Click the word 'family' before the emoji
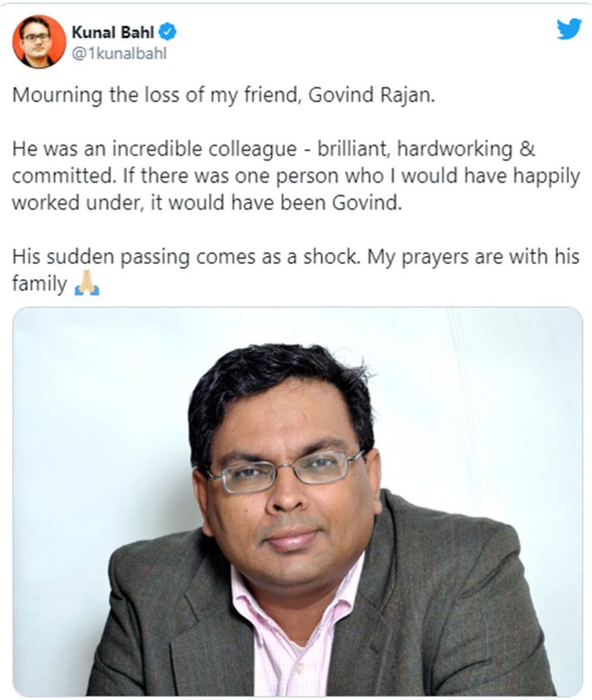The image size is (592, 700). tap(39, 284)
